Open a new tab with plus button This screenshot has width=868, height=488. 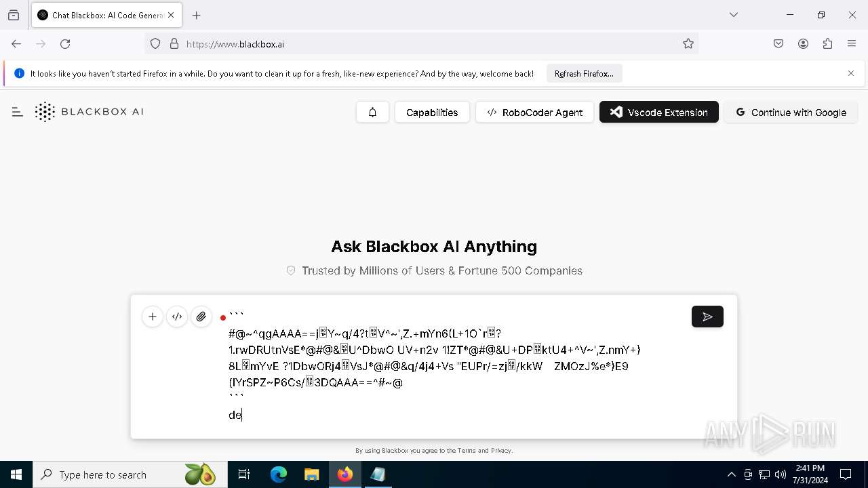(197, 15)
